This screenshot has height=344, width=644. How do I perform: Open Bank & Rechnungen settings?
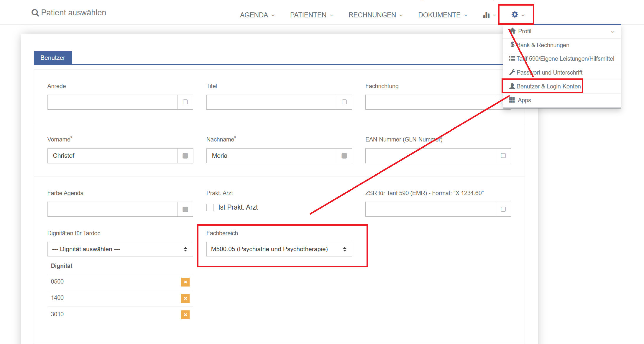point(542,45)
